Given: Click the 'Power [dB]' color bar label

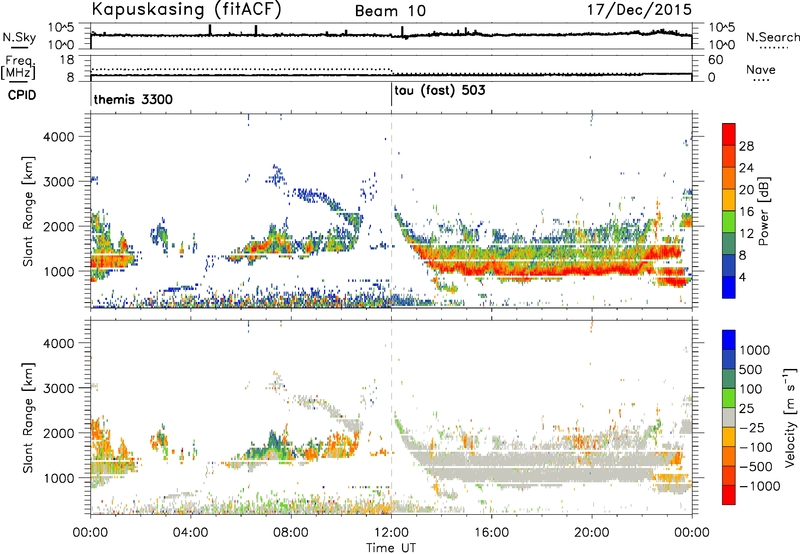Looking at the screenshot, I should tap(764, 211).
